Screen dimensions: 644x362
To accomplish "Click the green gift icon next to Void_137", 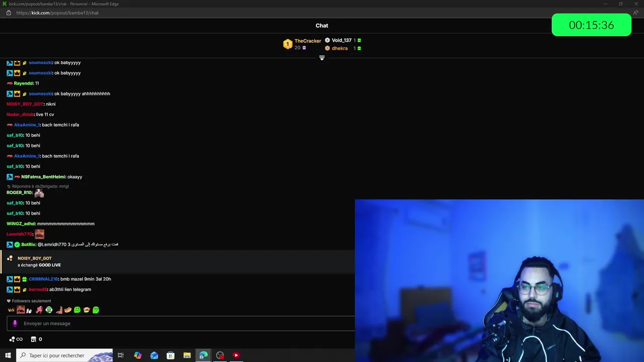I will 359,40.
